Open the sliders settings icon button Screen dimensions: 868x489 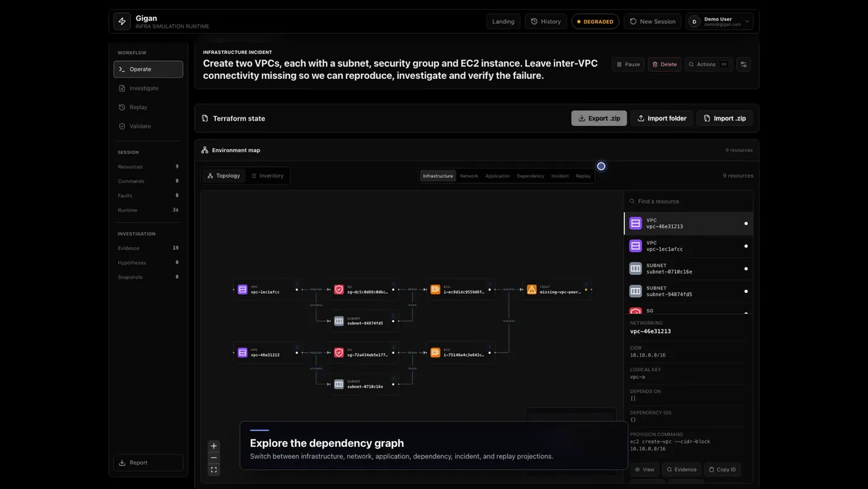[x=743, y=65]
